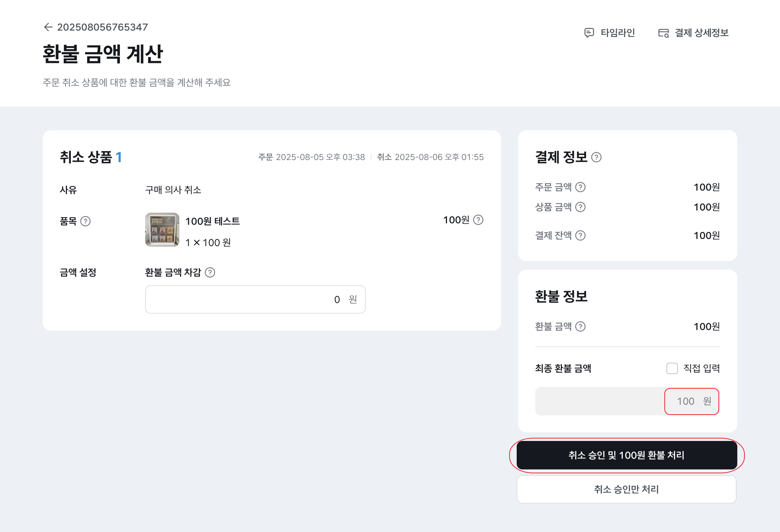Viewport: 780px width, 532px height.
Task: Click help icon beside 100원 item price
Action: pyautogui.click(x=478, y=220)
